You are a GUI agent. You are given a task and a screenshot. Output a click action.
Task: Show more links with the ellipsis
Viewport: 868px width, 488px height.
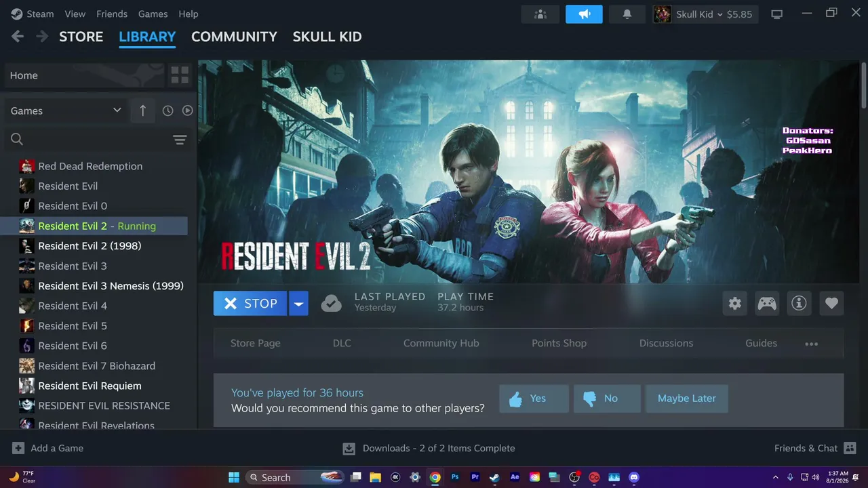(811, 344)
